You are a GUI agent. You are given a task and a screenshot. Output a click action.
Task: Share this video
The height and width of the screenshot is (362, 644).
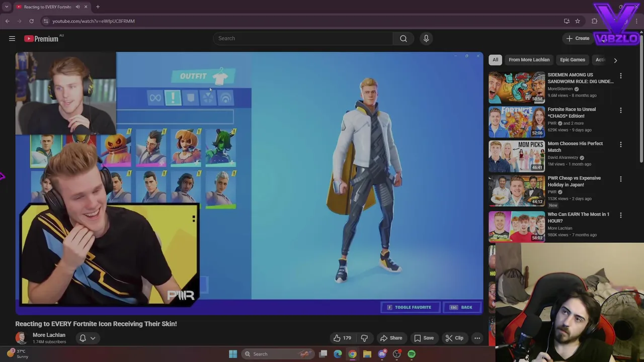click(x=391, y=338)
